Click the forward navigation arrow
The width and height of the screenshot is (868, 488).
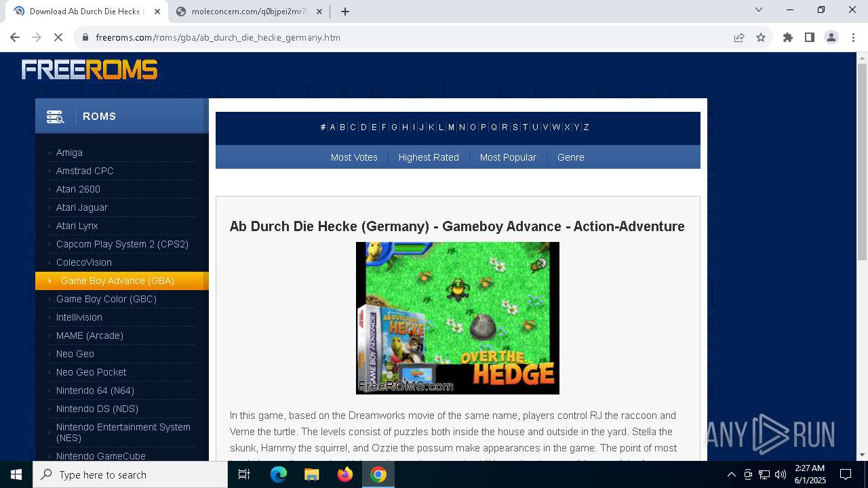[37, 37]
